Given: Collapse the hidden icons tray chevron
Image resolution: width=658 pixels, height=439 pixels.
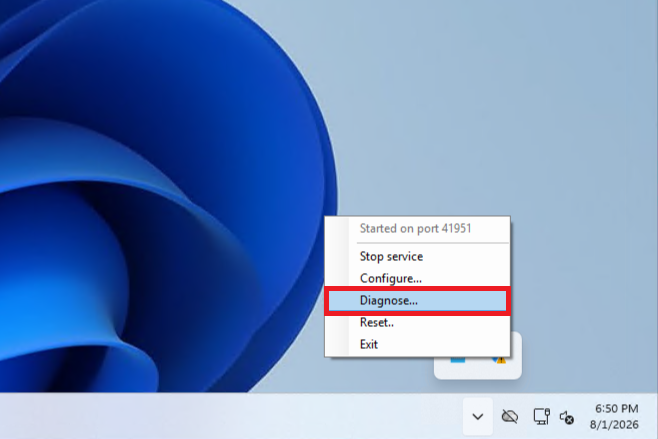Looking at the screenshot, I should pyautogui.click(x=478, y=416).
